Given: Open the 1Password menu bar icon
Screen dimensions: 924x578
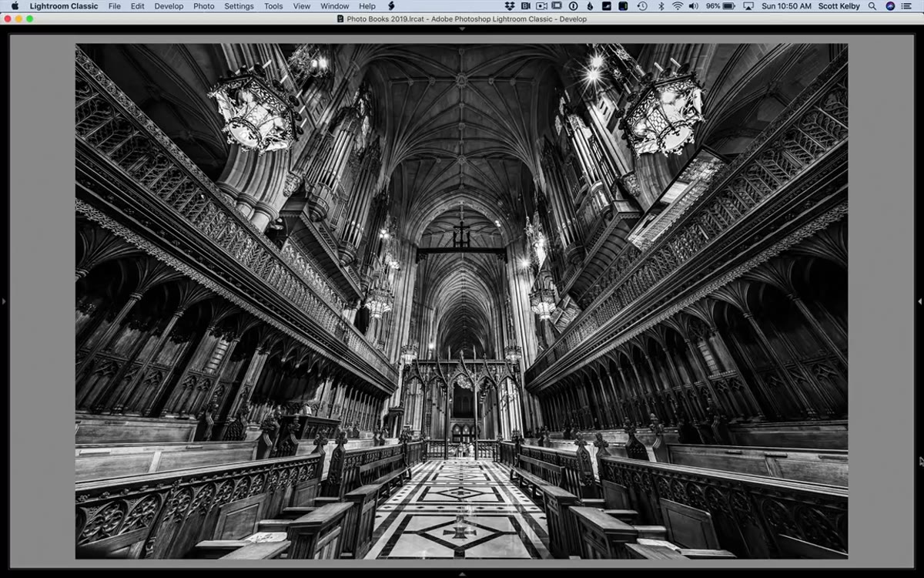Looking at the screenshot, I should tap(573, 6).
